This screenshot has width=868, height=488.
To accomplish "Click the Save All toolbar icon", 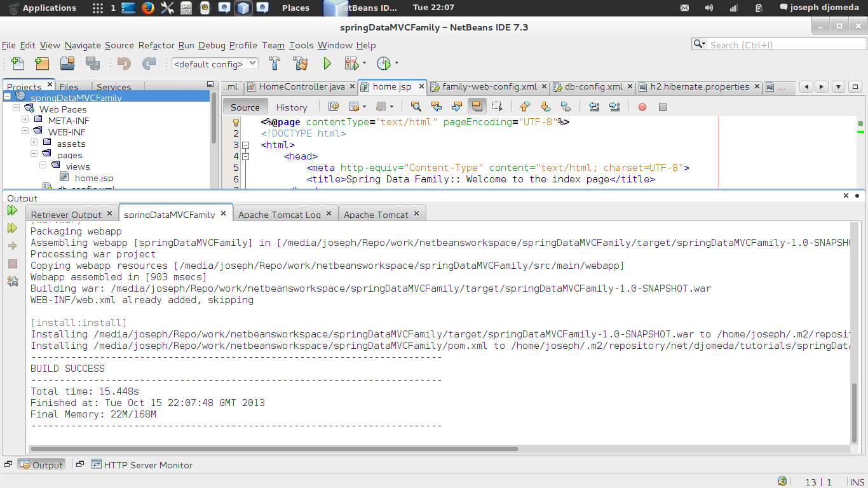I will 93,64.
